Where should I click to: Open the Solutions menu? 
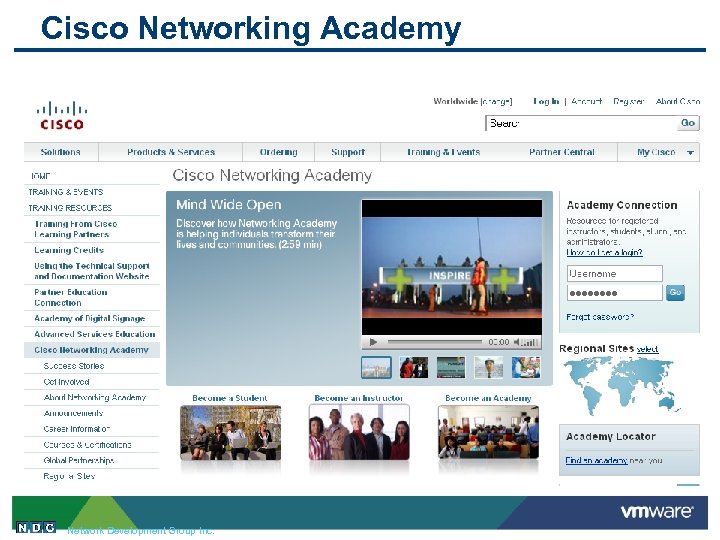pos(61,152)
